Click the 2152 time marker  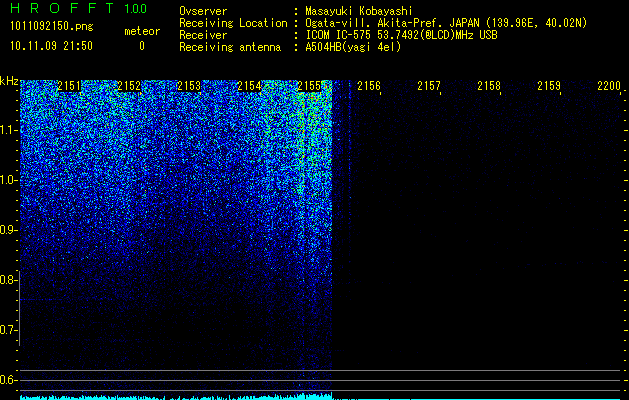129,86
